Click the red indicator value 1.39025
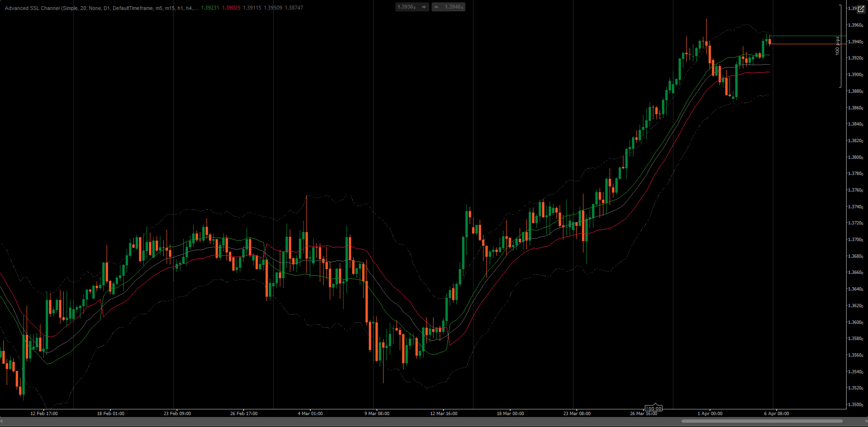 point(231,8)
